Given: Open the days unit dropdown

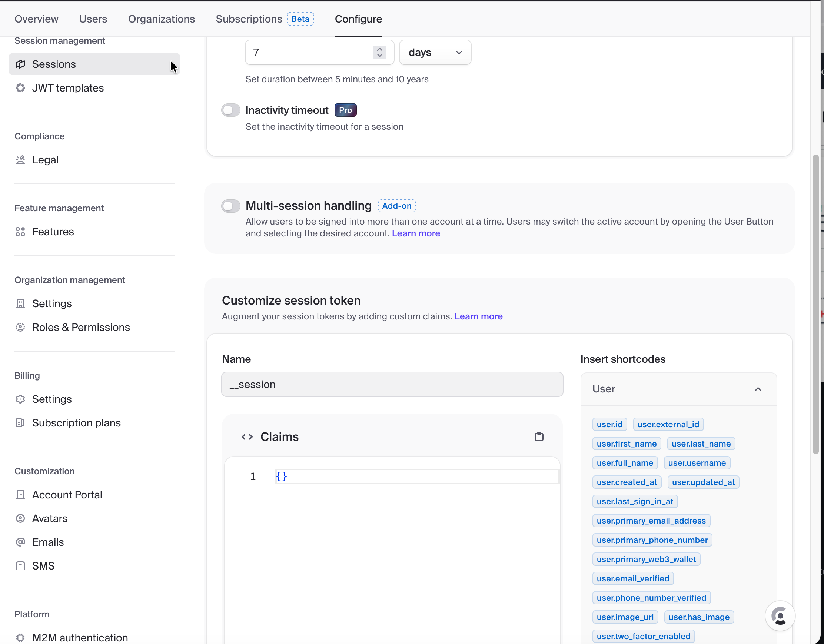Looking at the screenshot, I should click(x=435, y=53).
